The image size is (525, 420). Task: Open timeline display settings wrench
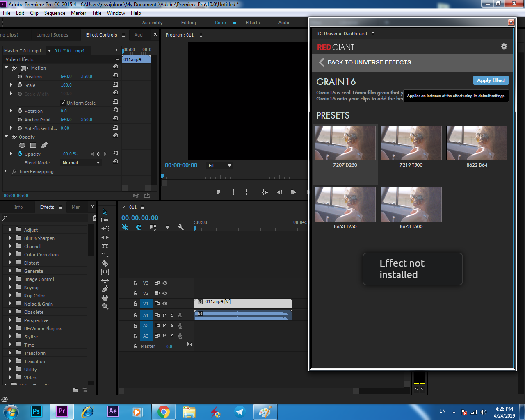(x=180, y=227)
